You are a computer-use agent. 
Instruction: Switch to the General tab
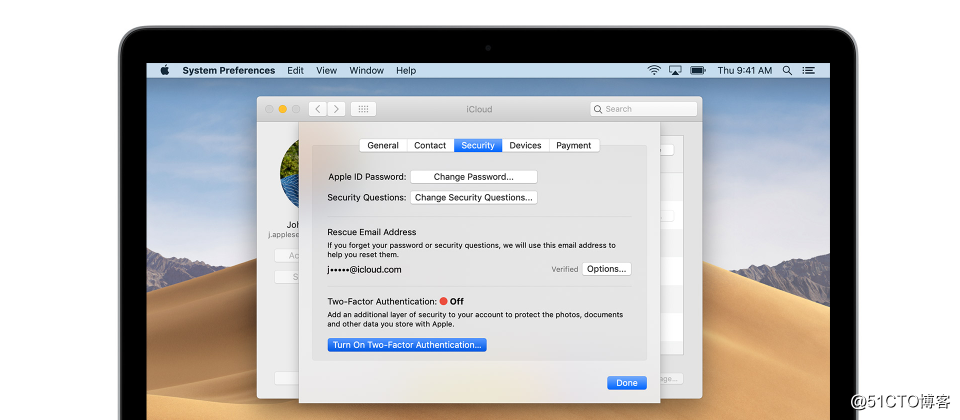[383, 145]
